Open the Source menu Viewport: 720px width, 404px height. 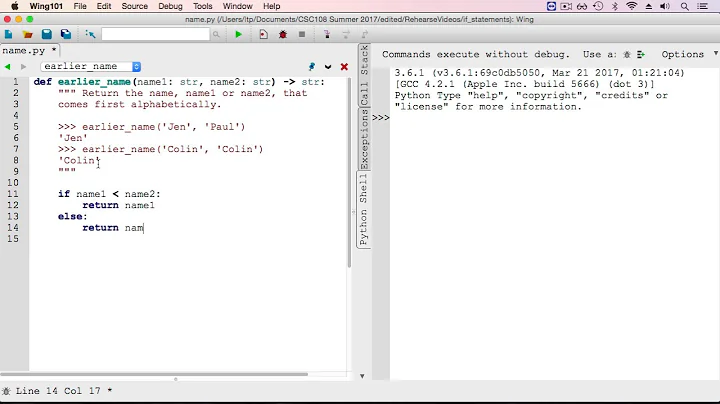[x=135, y=6]
